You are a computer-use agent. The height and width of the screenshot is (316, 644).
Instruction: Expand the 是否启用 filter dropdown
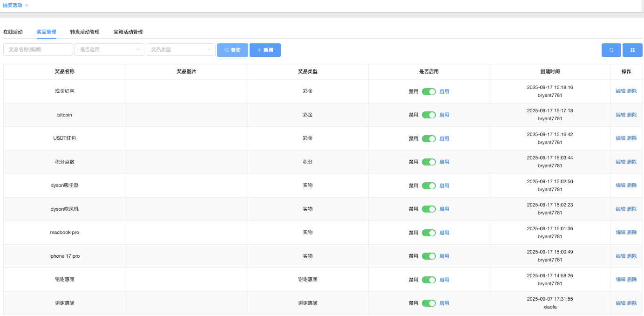pyautogui.click(x=109, y=49)
